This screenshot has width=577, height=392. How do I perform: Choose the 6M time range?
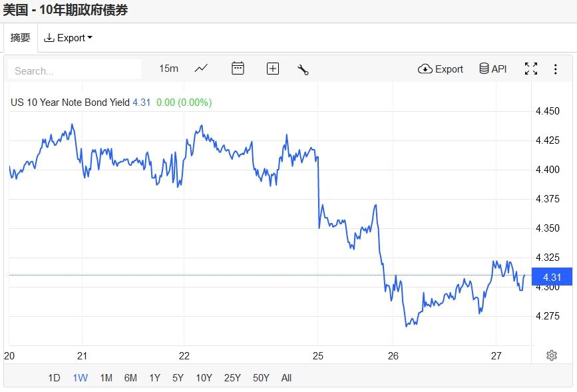click(130, 378)
